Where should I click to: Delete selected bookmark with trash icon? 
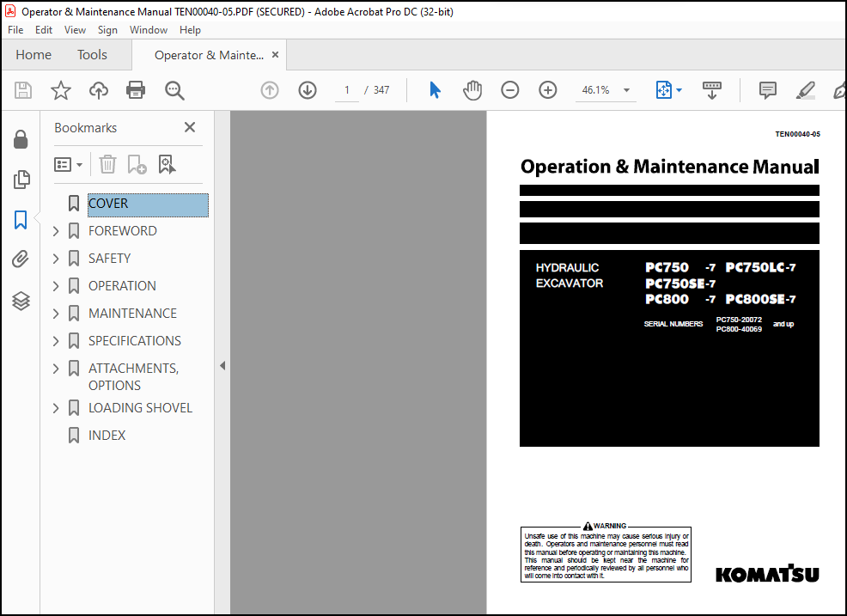point(107,164)
